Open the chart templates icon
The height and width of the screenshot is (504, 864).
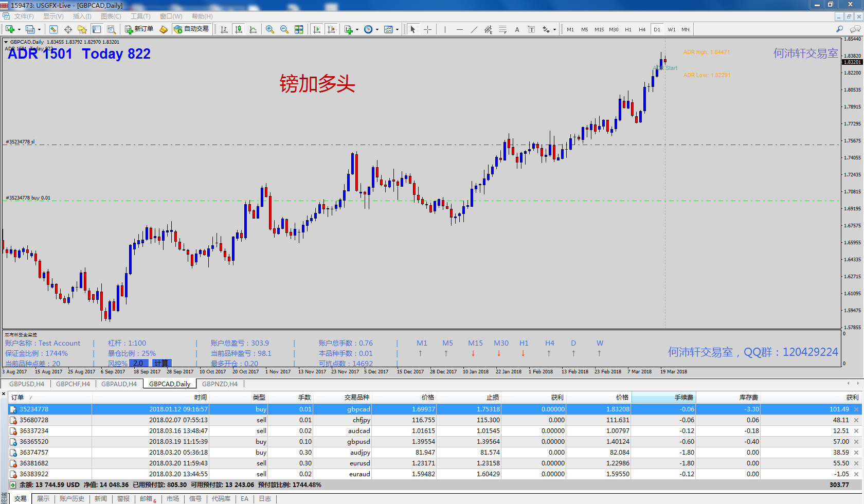click(389, 29)
